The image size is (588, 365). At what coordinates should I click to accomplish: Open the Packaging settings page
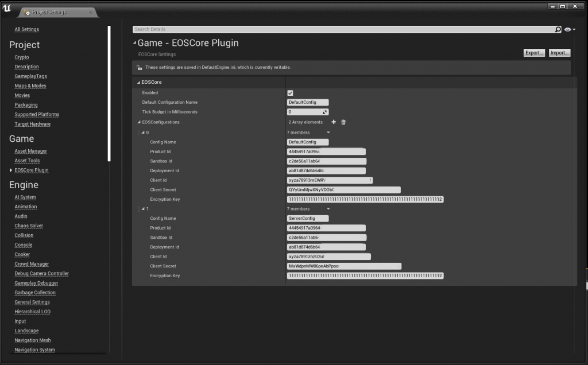[x=26, y=105]
